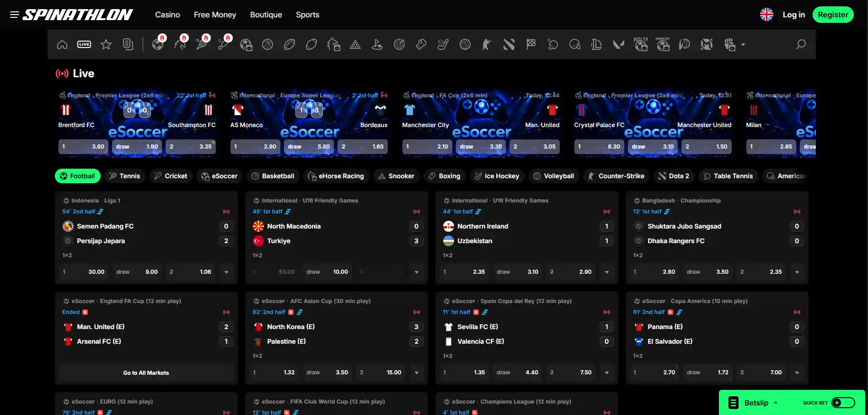Bet on draw at 9.00 for Semen Padang

tap(137, 272)
